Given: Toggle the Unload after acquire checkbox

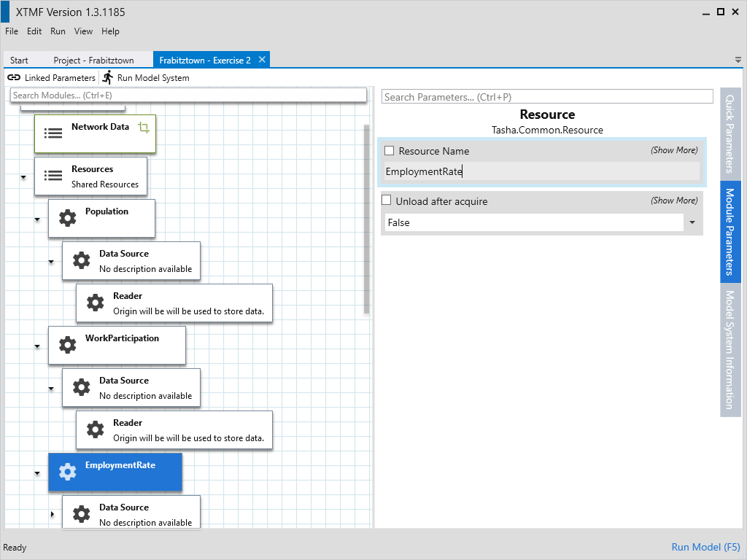Looking at the screenshot, I should [x=387, y=201].
